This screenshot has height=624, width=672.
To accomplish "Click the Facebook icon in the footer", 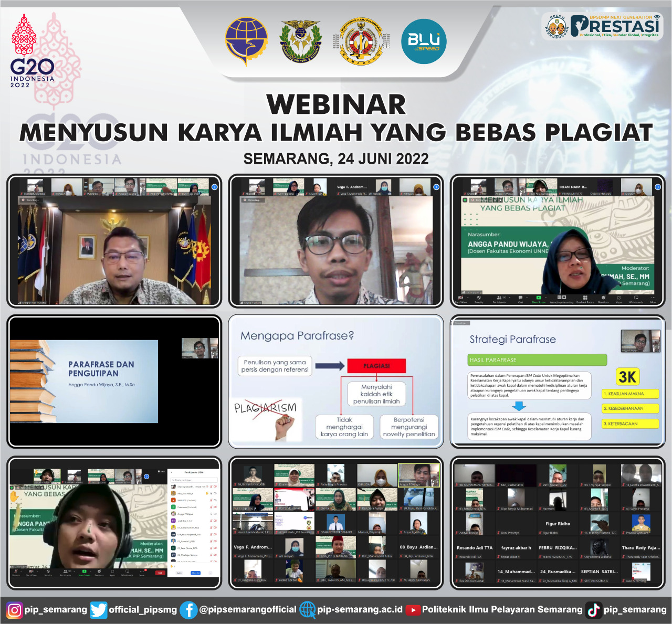I will pyautogui.click(x=188, y=610).
